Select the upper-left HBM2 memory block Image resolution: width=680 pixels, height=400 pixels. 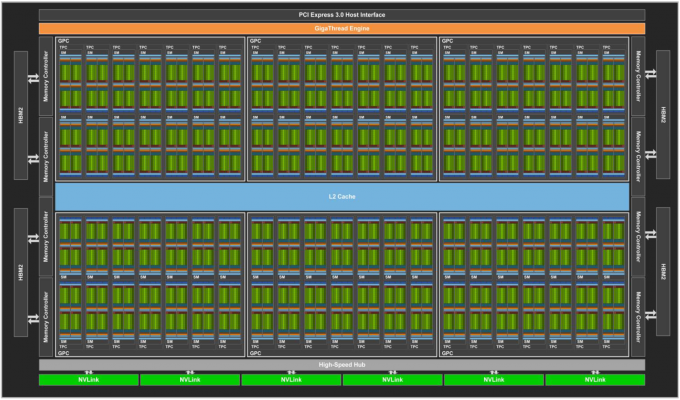[x=21, y=115]
